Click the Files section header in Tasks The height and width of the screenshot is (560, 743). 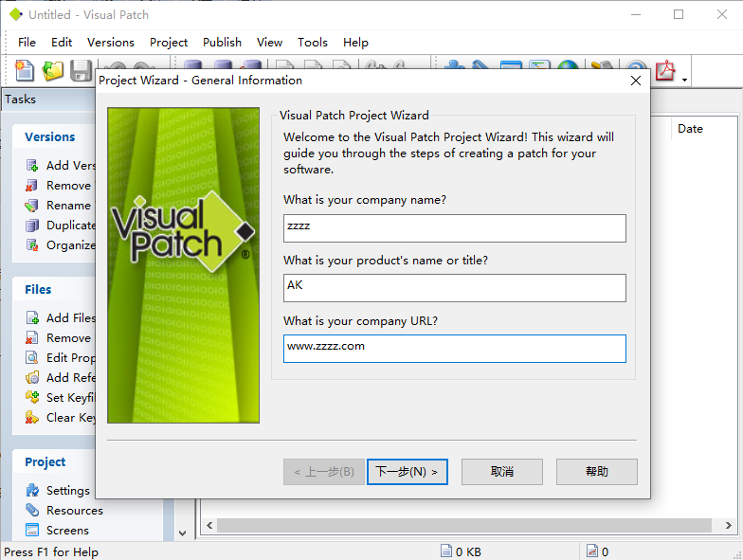[x=38, y=290]
